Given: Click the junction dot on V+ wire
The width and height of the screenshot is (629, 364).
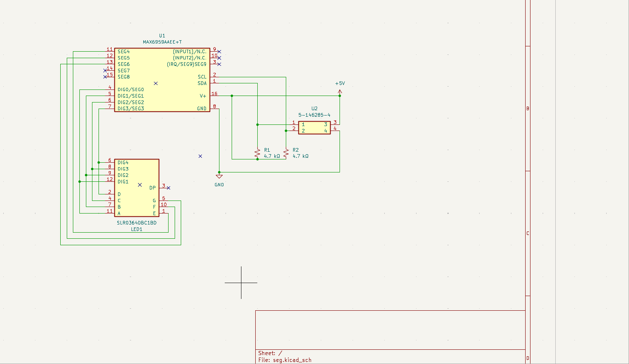Looking at the screenshot, I should pos(232,96).
